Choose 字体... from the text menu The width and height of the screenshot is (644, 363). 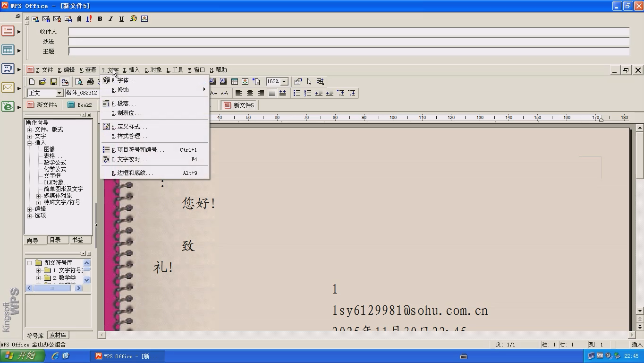click(155, 80)
